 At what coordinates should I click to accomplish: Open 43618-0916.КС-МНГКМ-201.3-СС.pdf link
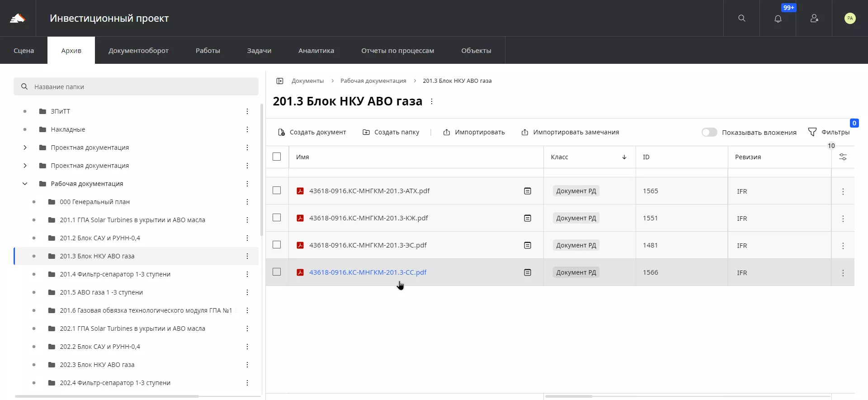pyautogui.click(x=368, y=272)
